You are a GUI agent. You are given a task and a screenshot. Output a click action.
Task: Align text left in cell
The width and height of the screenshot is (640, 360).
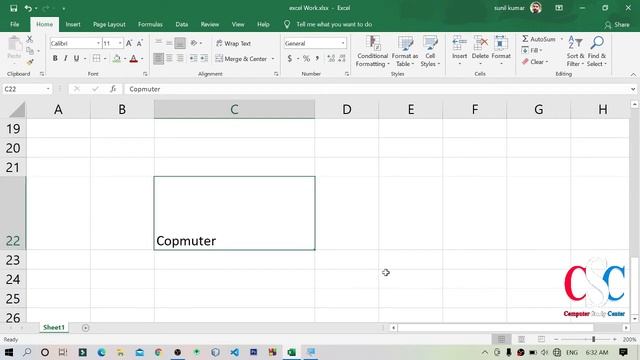point(158,58)
